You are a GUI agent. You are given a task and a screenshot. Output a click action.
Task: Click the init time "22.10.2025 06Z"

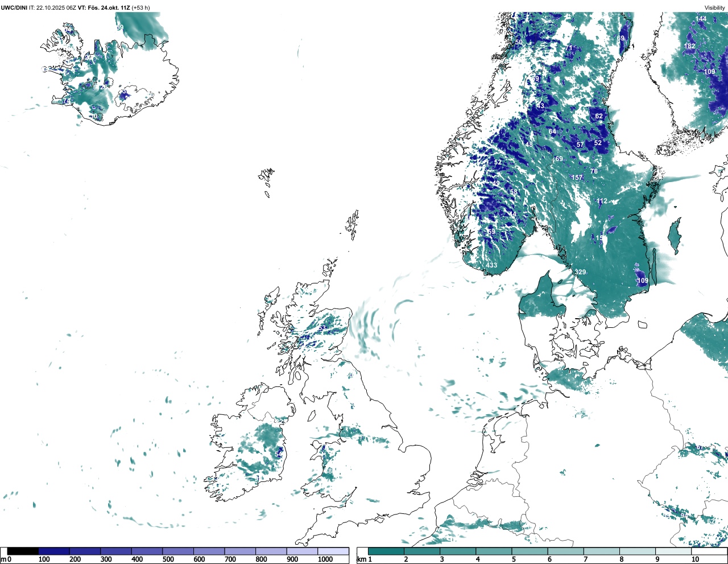click(56, 8)
